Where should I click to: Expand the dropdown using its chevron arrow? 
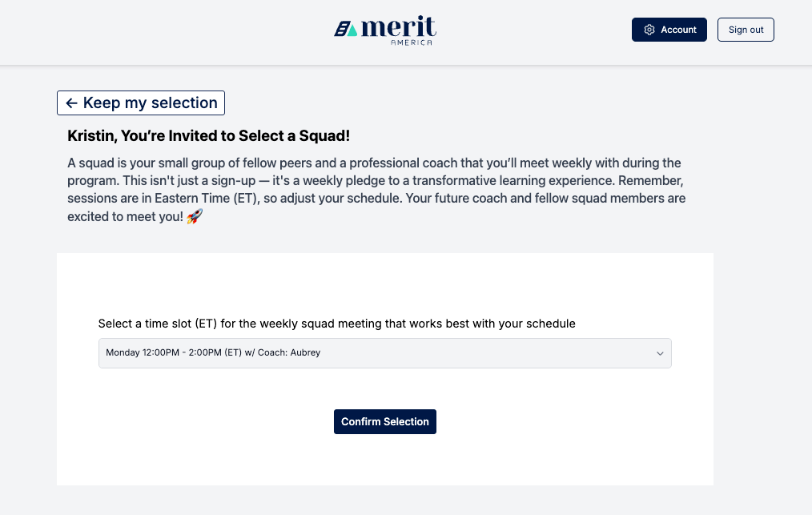click(660, 353)
